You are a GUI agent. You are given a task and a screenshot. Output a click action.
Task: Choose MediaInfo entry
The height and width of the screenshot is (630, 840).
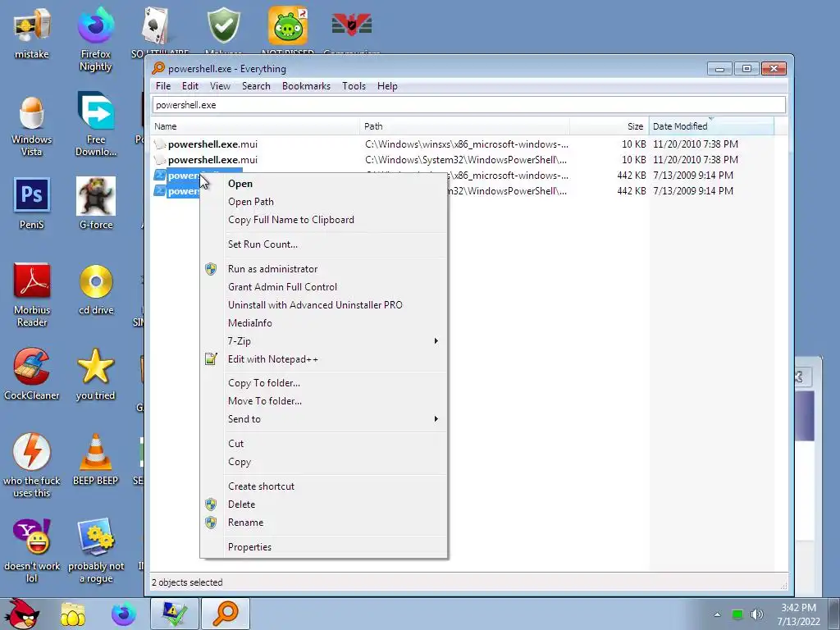click(x=324, y=323)
